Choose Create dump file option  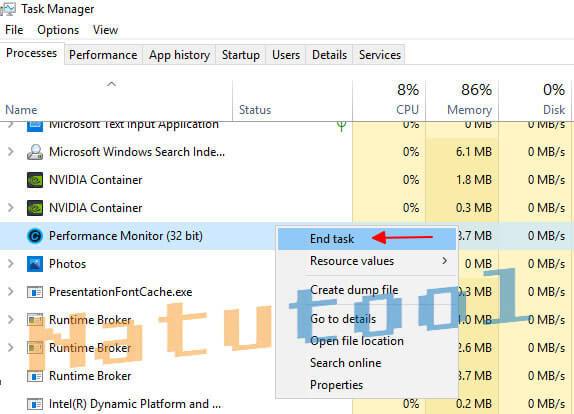(x=367, y=290)
